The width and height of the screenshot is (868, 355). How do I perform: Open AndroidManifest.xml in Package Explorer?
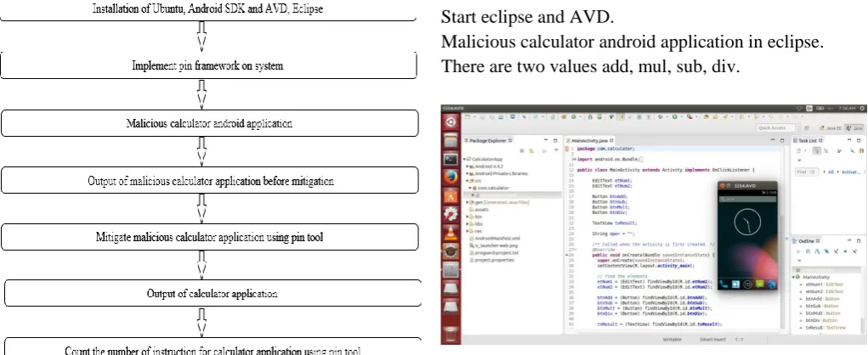(x=494, y=239)
